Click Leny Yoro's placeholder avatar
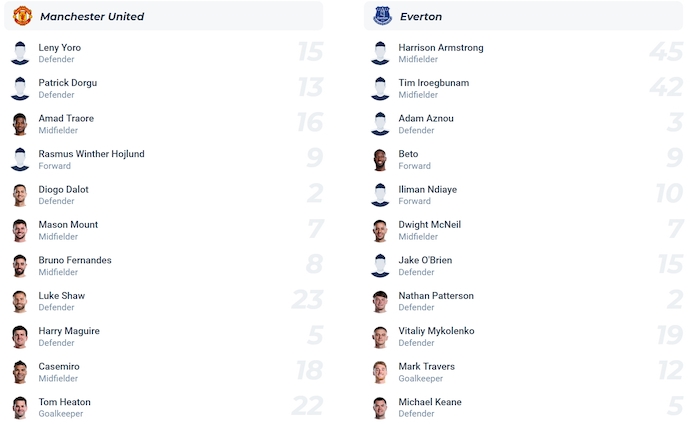690x424 pixels. 20,53
